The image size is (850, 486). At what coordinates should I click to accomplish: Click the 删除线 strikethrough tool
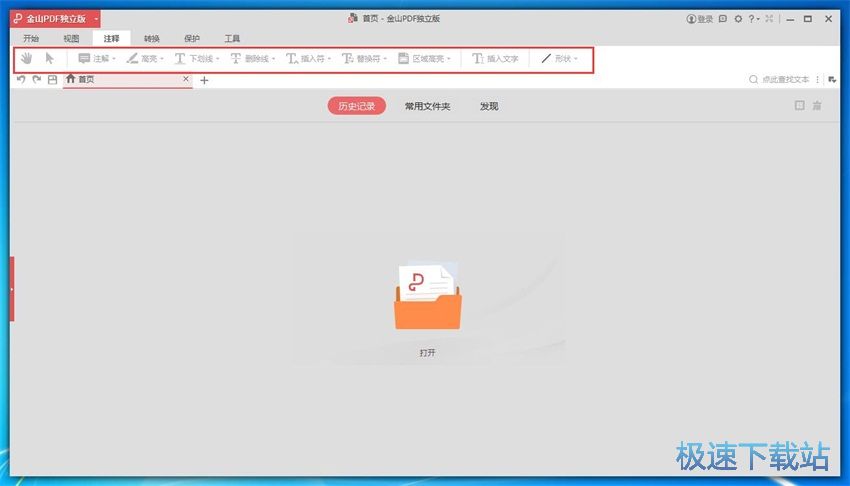click(x=253, y=59)
